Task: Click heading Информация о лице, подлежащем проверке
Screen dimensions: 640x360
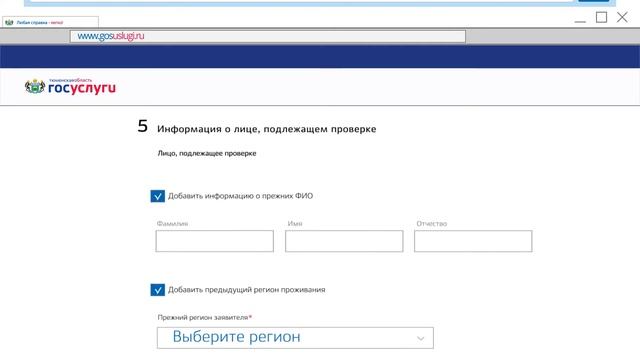Action: point(267,129)
